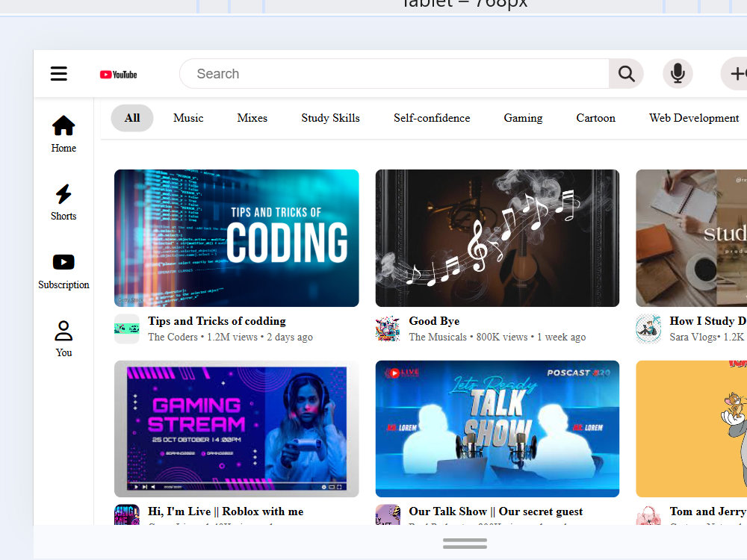Open the Gaming Stream thumbnail

point(236,429)
